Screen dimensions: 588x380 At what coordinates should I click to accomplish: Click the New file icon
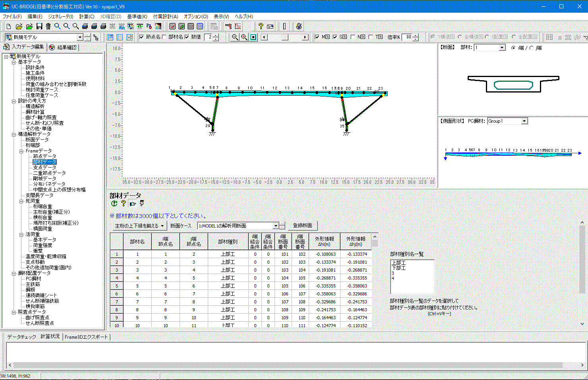coord(8,26)
